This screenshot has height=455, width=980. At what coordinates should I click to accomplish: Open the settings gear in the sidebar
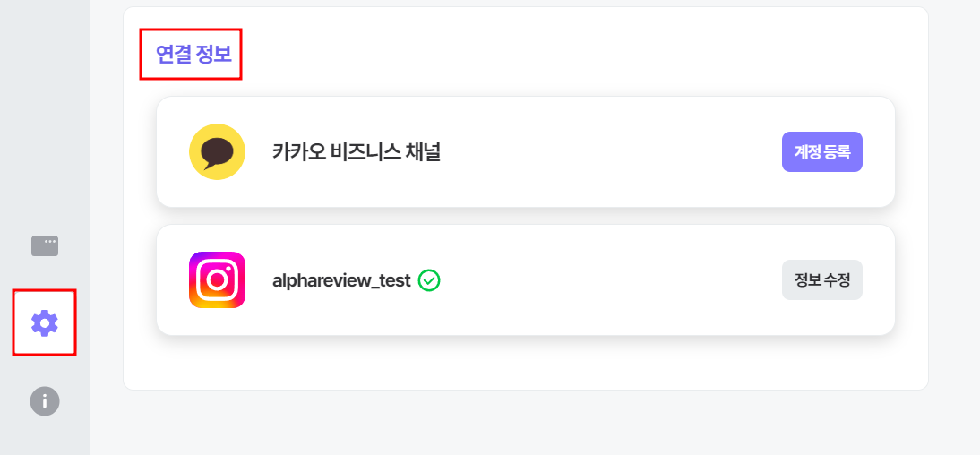click(x=45, y=323)
